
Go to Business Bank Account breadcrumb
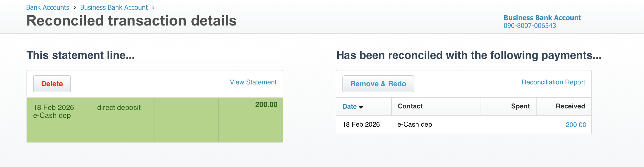click(x=114, y=8)
